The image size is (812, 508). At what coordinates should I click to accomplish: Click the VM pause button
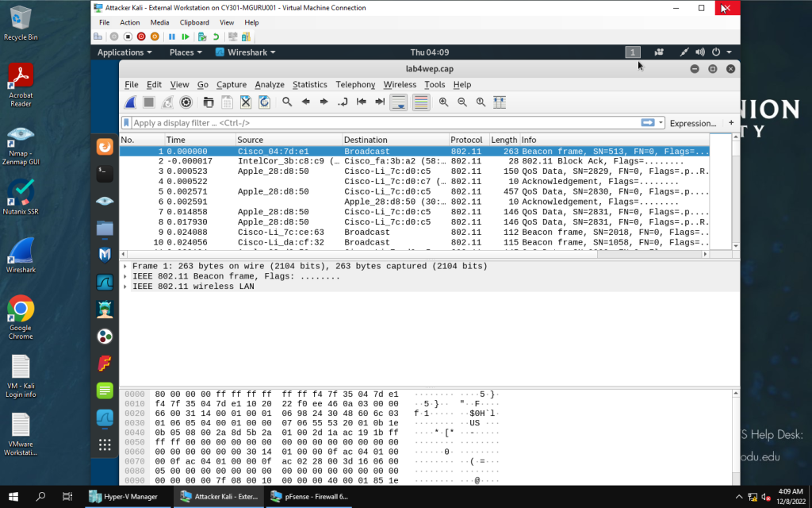coord(172,37)
